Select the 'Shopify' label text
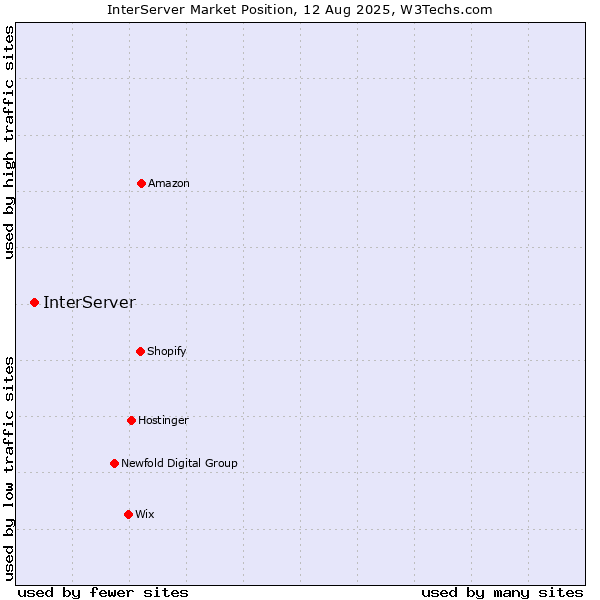Image resolution: width=600 pixels, height=600 pixels. (x=166, y=351)
